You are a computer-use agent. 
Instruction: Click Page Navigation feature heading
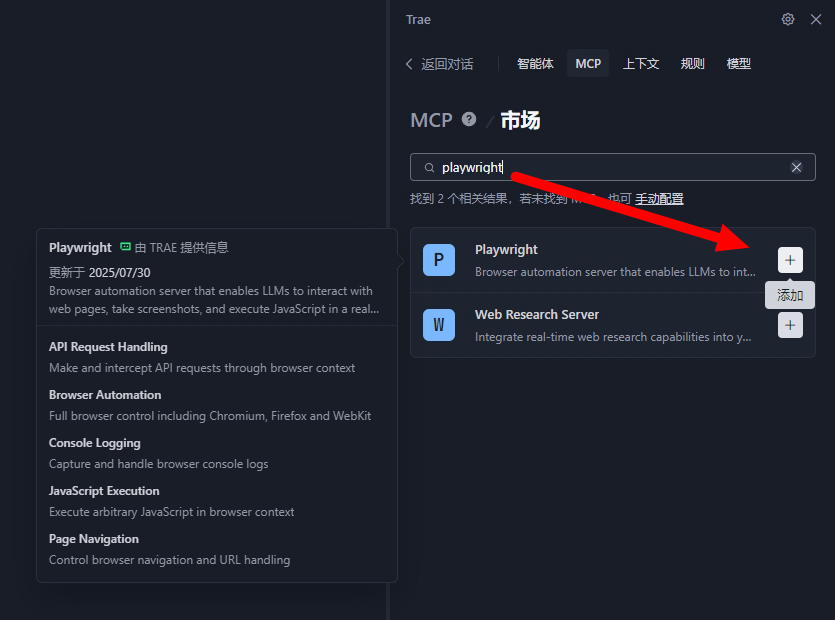(94, 539)
